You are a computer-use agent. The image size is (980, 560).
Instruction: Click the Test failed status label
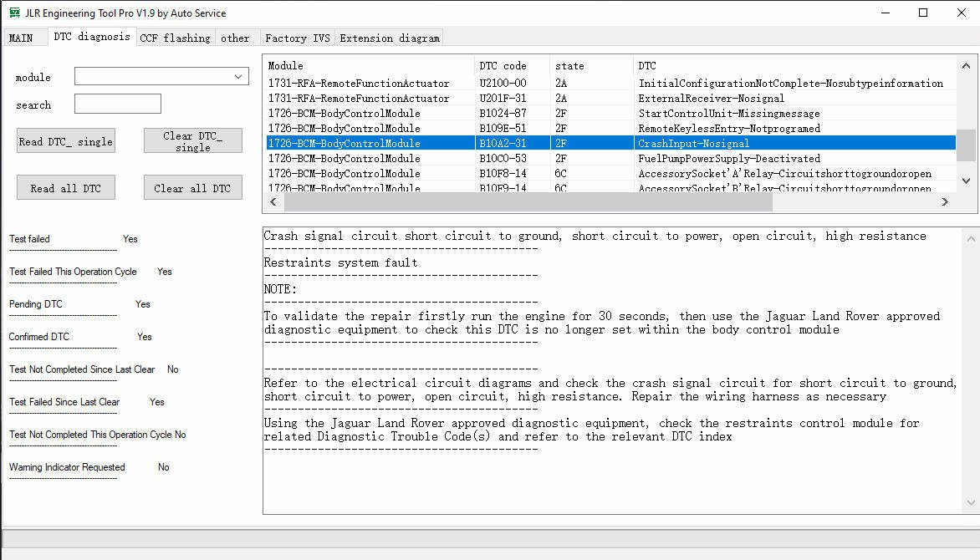[29, 239]
